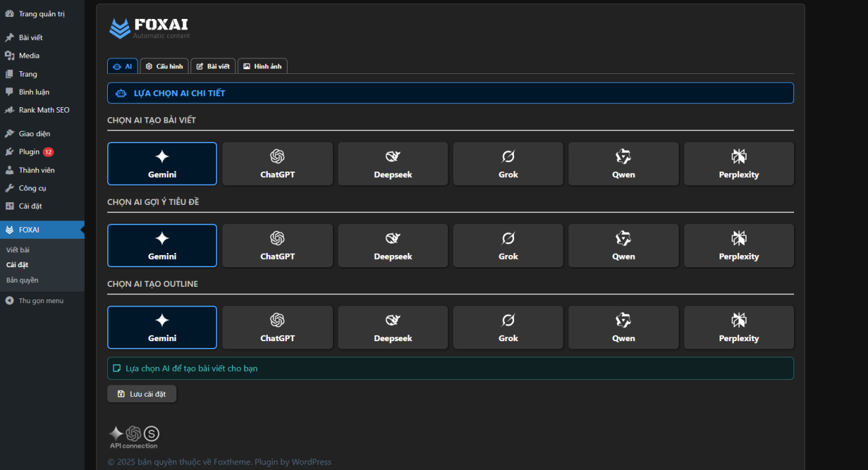Click the Qwen icon under title suggestions
This screenshot has width=868, height=470.
coord(623,238)
